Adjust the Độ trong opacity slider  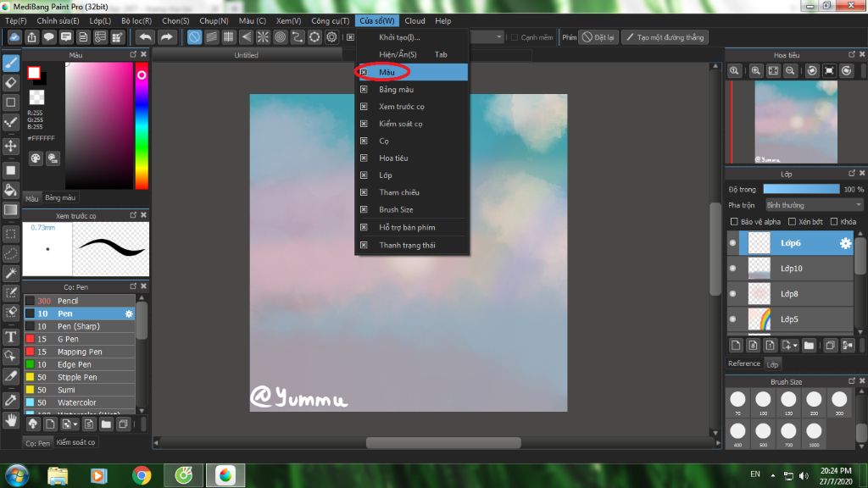click(801, 189)
